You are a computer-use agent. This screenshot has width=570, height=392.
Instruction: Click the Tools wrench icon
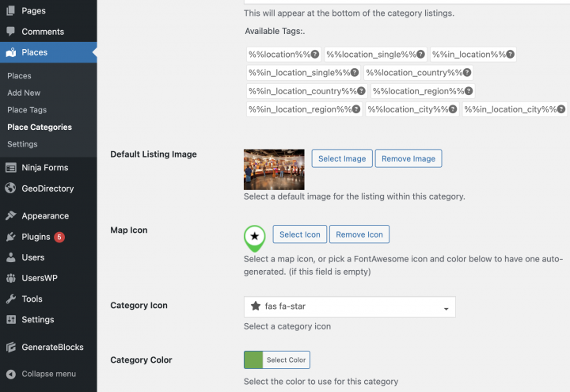[x=10, y=299]
